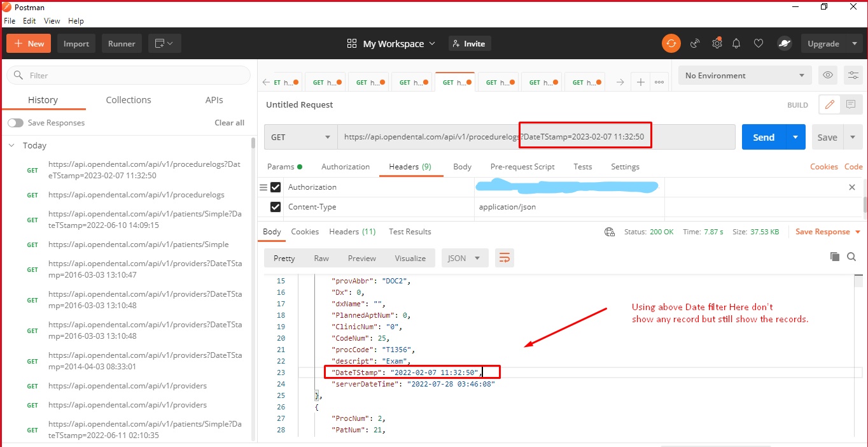Open manage environments sliders icon
The image size is (868, 447).
(853, 75)
